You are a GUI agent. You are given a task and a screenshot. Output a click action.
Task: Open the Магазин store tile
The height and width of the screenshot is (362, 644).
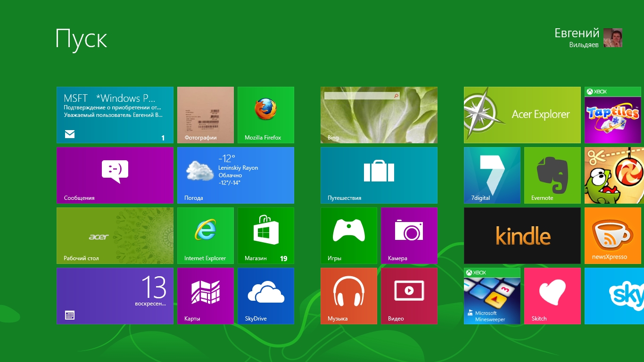click(x=266, y=236)
